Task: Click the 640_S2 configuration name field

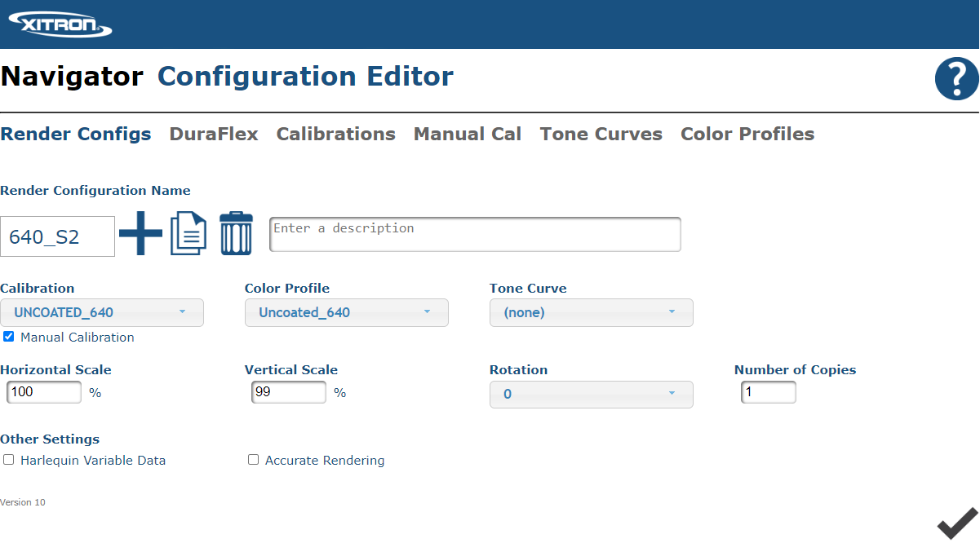Action: pyautogui.click(x=57, y=236)
